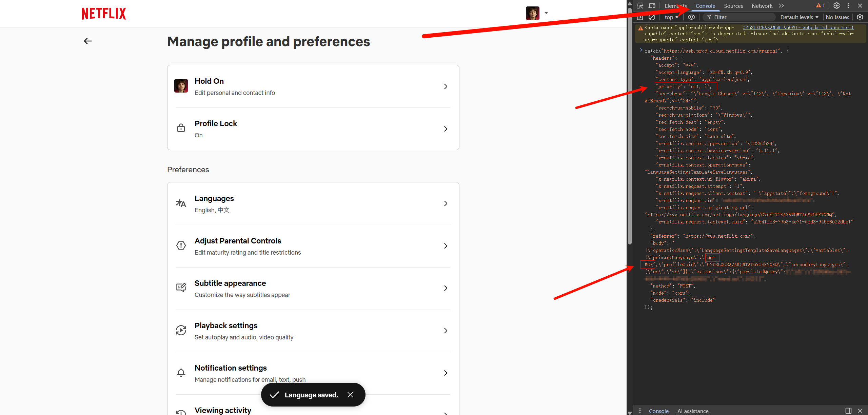This screenshot has height=415, width=868.
Task: Show more DevTools tabs chevron
Action: pyautogui.click(x=782, y=6)
